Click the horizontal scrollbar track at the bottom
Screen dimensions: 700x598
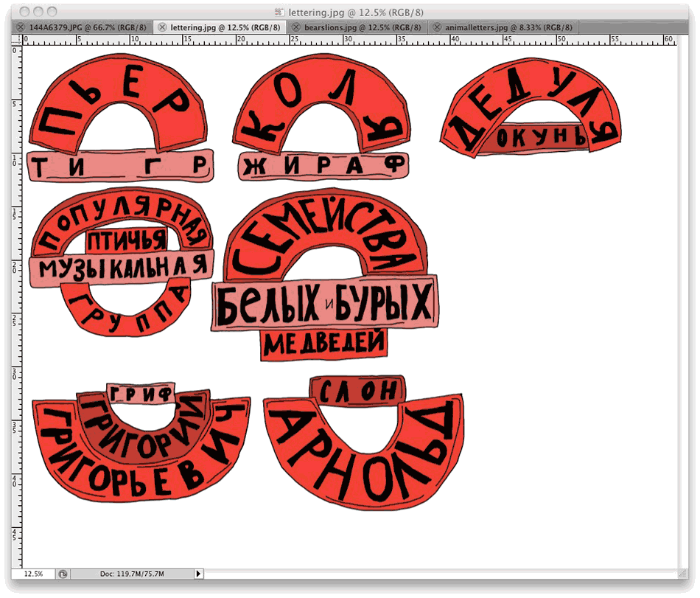point(442,573)
